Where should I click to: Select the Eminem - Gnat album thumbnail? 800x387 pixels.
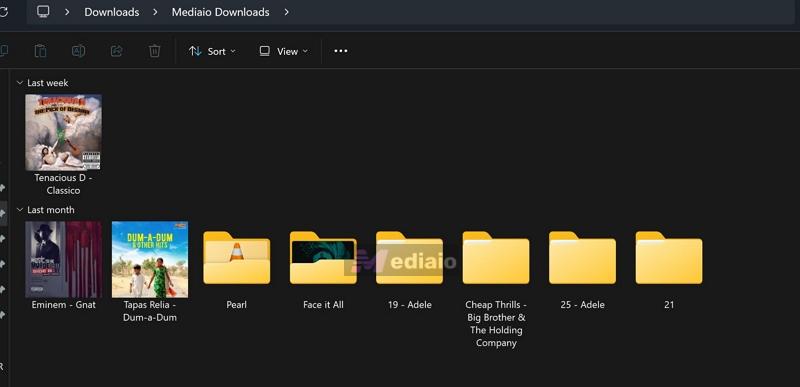63,259
